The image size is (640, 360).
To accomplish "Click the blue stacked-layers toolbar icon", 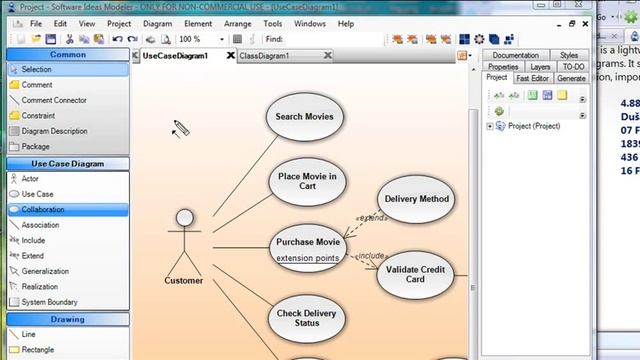I will [494, 39].
